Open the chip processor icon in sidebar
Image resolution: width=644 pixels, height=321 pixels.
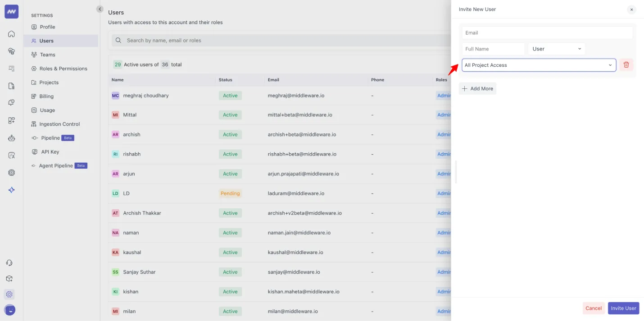pyautogui.click(x=11, y=173)
